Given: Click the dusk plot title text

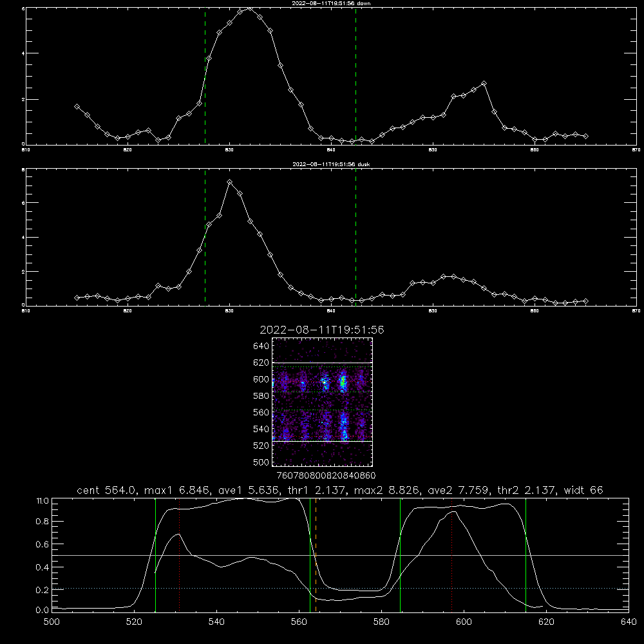Looking at the screenshot, I should point(331,164).
